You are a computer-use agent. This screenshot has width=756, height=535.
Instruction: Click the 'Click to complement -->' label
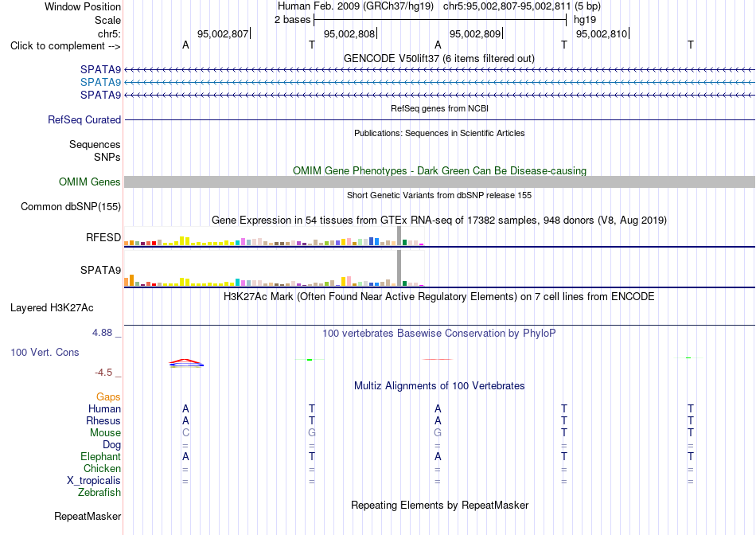(65, 46)
